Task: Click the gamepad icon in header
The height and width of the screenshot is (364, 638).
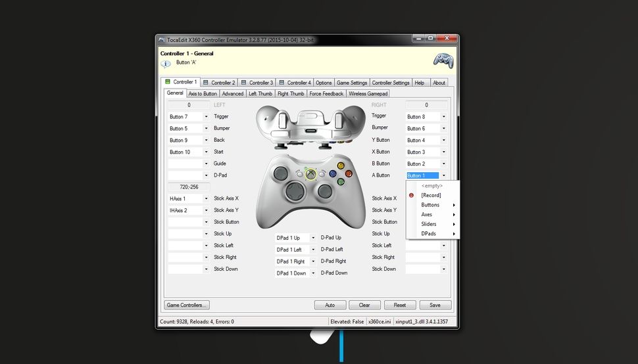Action: (443, 60)
